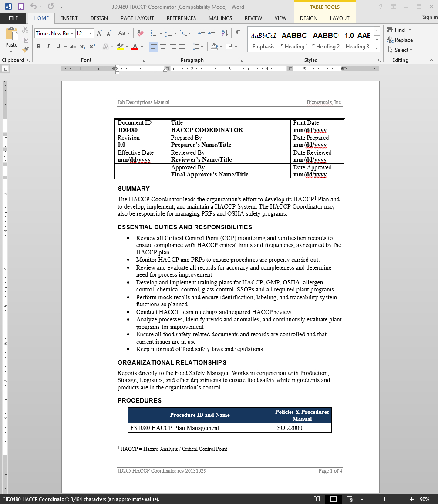Image resolution: width=438 pixels, height=504 pixels.
Task: Switch to the Table Tools LAYOUT tab
Action: point(340,18)
